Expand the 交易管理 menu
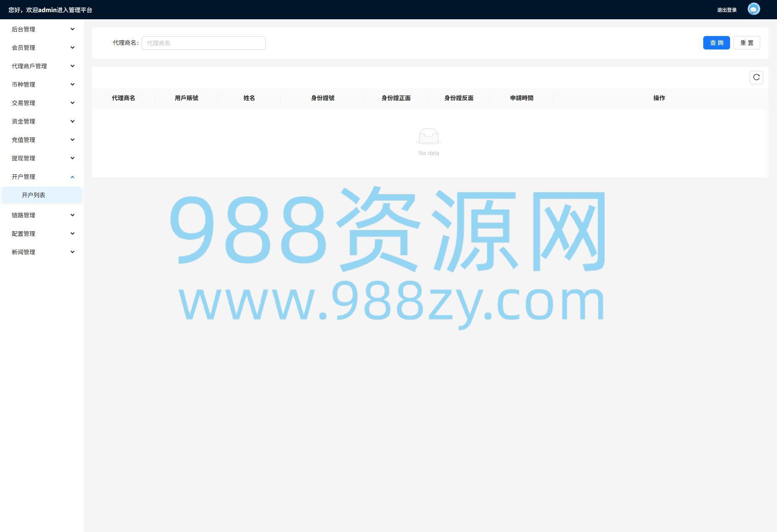Screen dimensions: 777x532 tap(42, 103)
